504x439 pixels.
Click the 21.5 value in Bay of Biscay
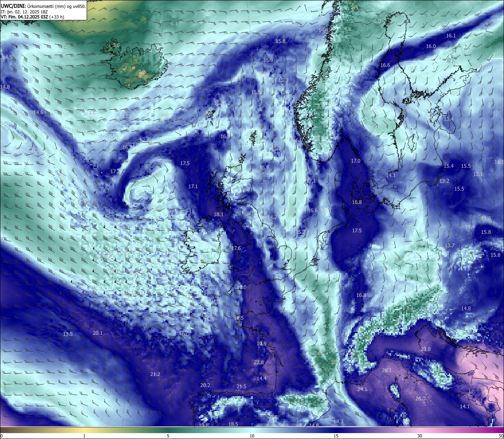[x=241, y=387]
